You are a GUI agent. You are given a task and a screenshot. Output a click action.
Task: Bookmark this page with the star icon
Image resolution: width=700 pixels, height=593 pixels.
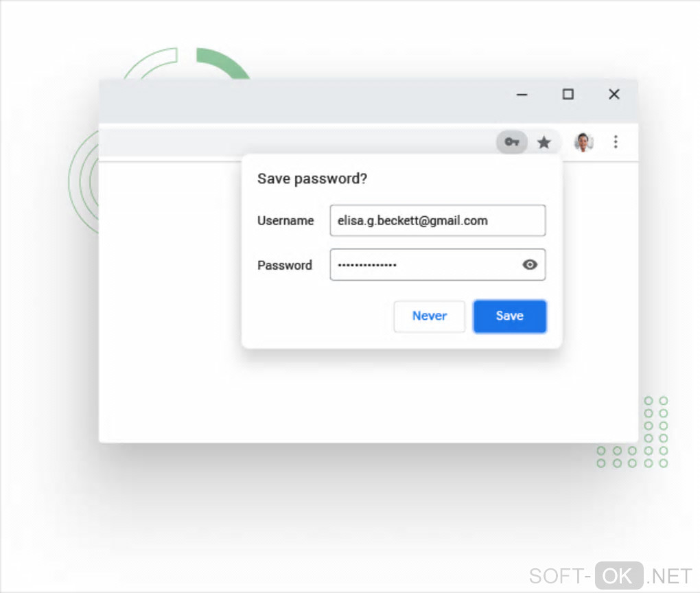pyautogui.click(x=544, y=143)
